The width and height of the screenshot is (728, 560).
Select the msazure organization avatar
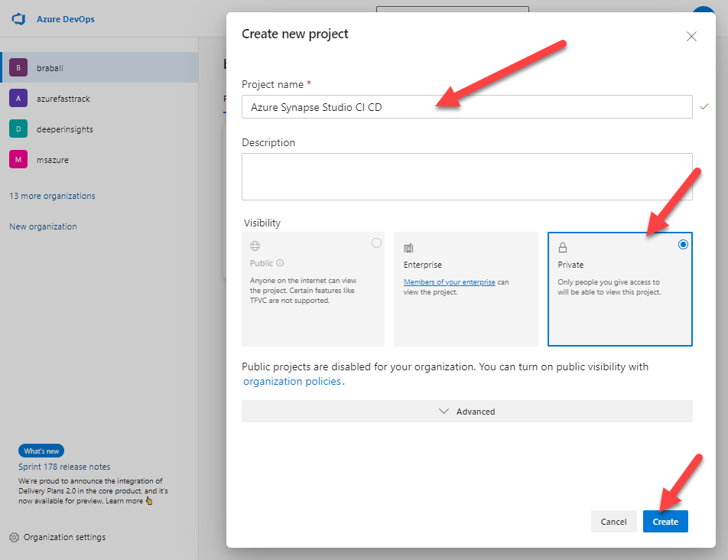[x=18, y=160]
